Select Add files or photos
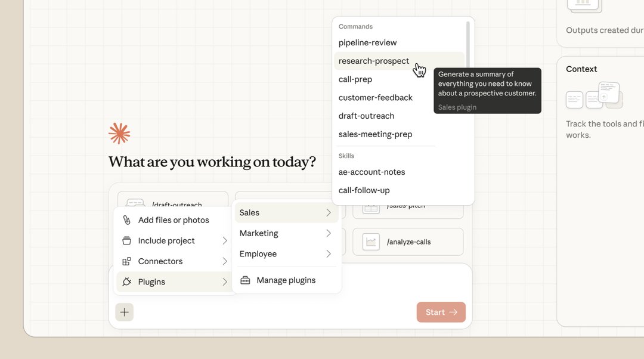 [174, 220]
